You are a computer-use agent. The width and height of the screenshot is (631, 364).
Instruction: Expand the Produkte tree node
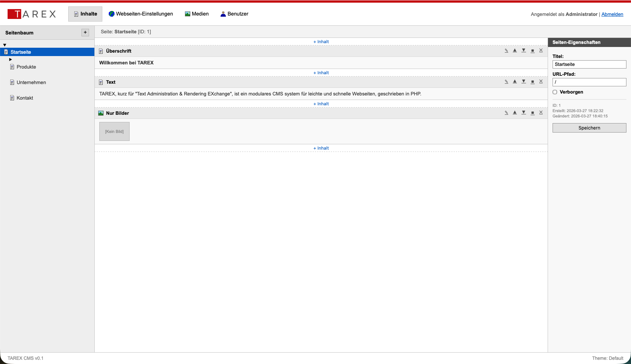point(11,59)
